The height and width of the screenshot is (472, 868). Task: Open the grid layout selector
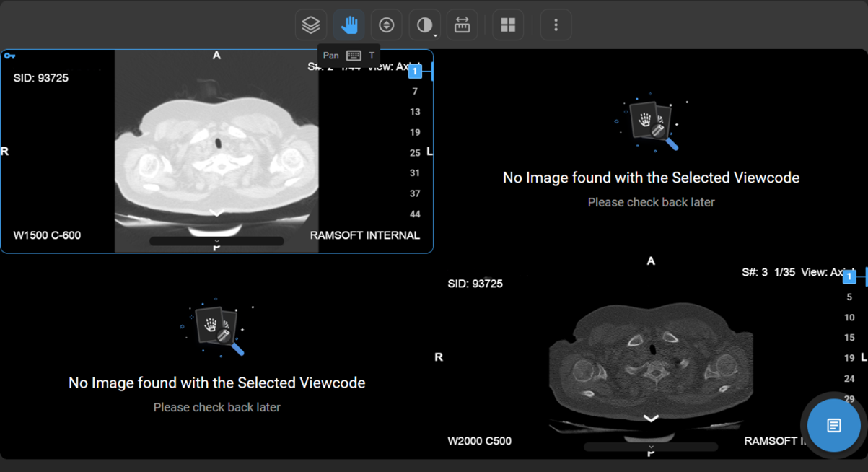pyautogui.click(x=508, y=25)
